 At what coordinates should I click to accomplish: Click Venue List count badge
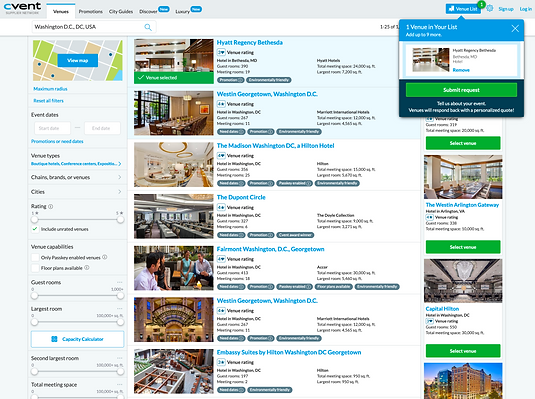click(481, 4)
